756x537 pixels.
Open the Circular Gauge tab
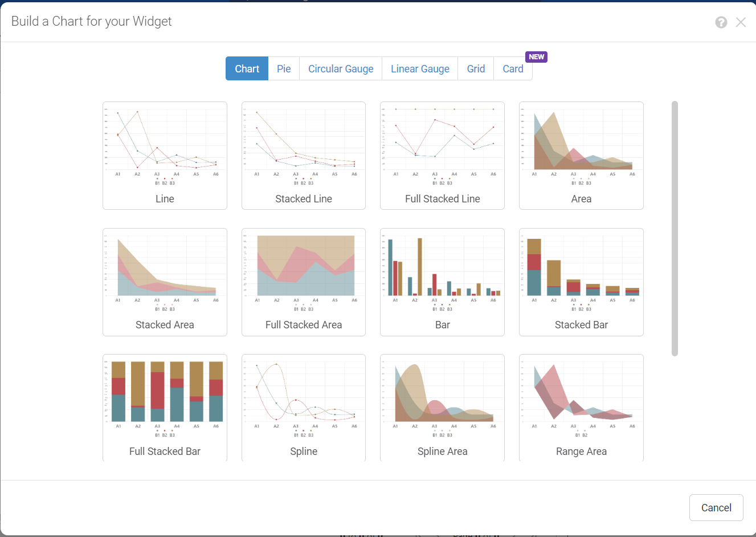coord(341,69)
